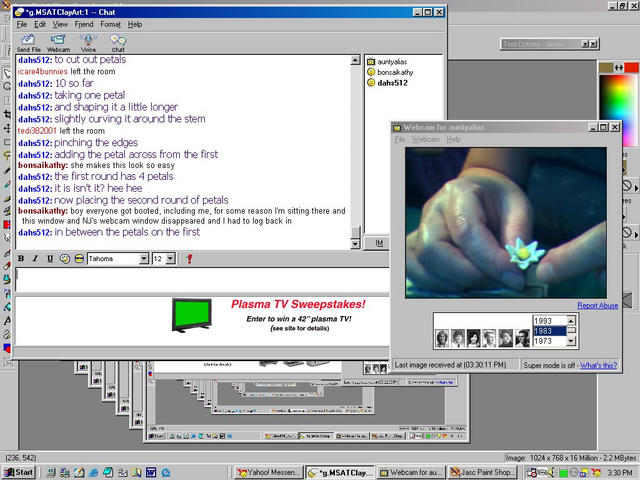Switch to Jasc Paint Shop taskbar button
Image resolution: width=640 pixels, height=480 pixels.
[x=481, y=473]
